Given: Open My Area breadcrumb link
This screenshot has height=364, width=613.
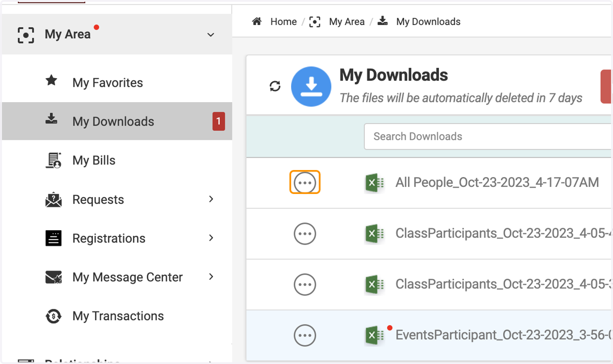Looking at the screenshot, I should tap(347, 21).
